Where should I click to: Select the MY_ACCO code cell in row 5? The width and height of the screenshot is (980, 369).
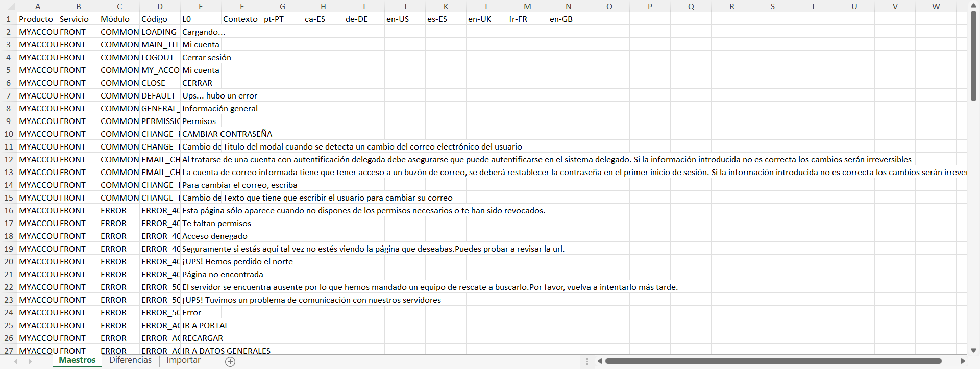160,70
